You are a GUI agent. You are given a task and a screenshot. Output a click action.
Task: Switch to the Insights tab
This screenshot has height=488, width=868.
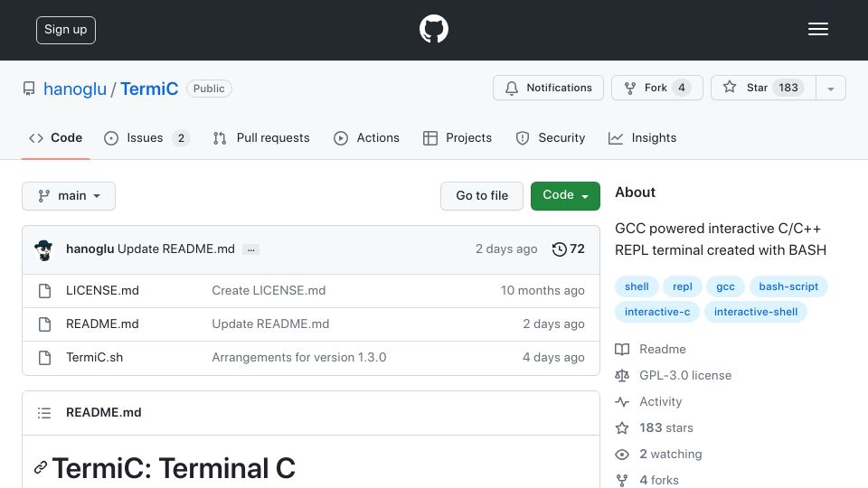tap(642, 137)
